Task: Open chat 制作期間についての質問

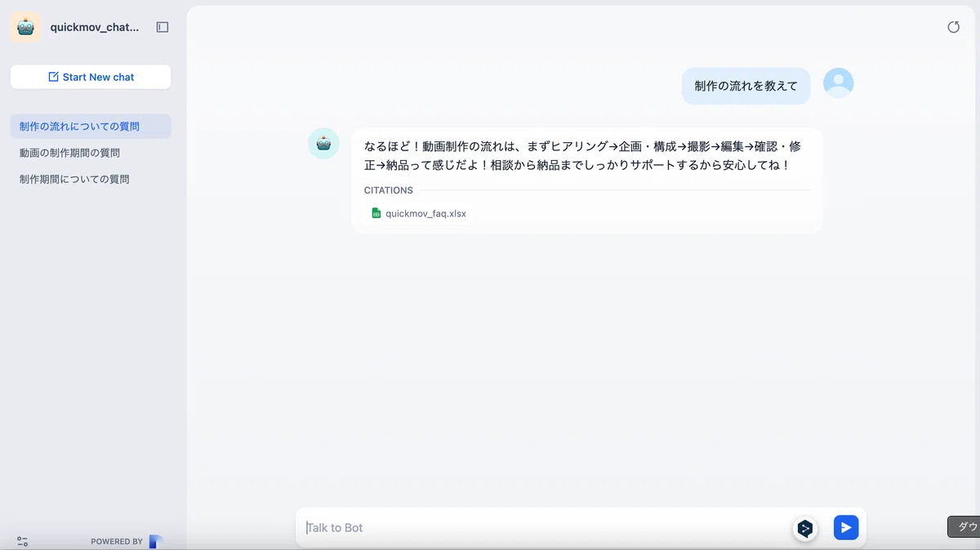Action: click(x=91, y=179)
